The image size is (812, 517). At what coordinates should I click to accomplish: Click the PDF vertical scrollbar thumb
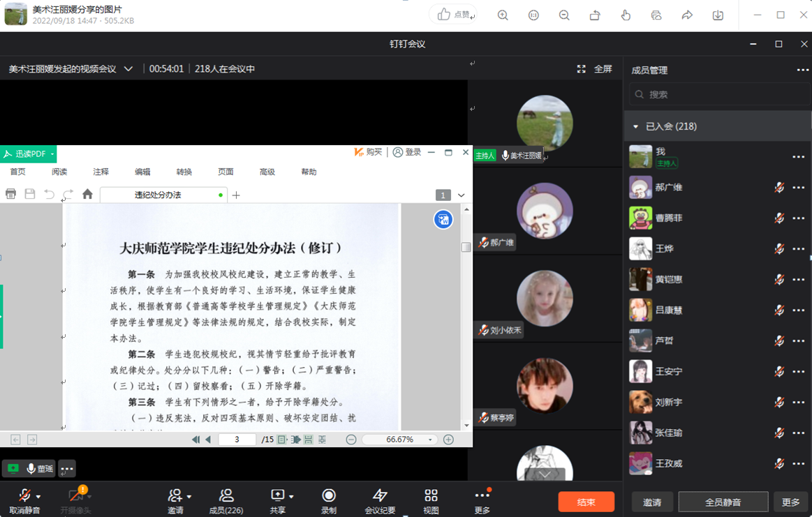click(x=466, y=247)
